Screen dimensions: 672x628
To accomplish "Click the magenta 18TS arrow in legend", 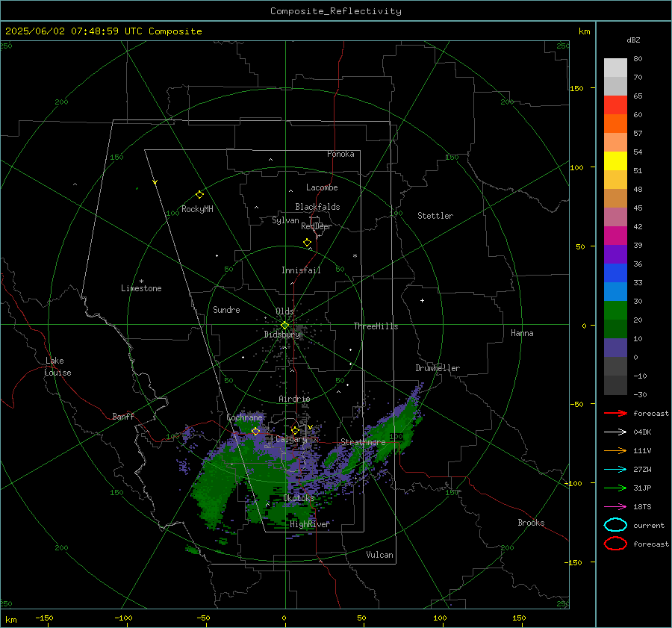I will click(x=615, y=507).
